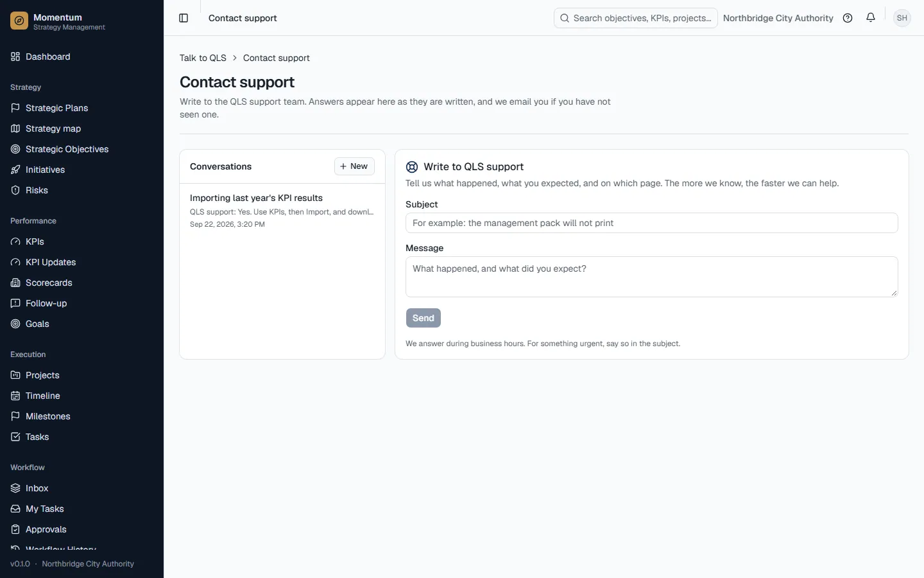
Task: Click the magnifier icon in search box
Action: coord(565,18)
